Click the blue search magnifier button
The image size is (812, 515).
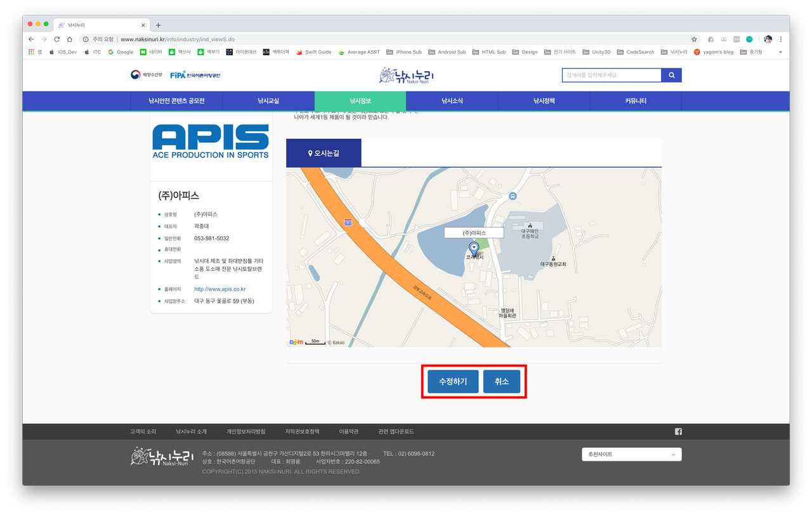click(671, 75)
